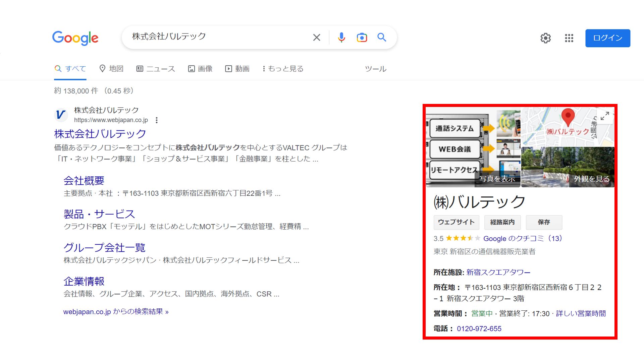644x362 pixels.
Task: Open settings via the gear icon
Action: 545,38
